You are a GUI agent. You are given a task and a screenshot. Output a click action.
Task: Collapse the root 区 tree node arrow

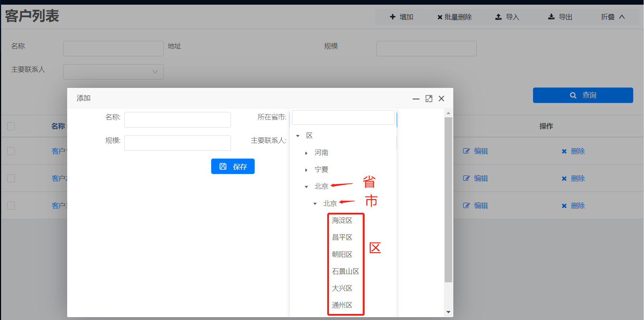click(x=298, y=136)
